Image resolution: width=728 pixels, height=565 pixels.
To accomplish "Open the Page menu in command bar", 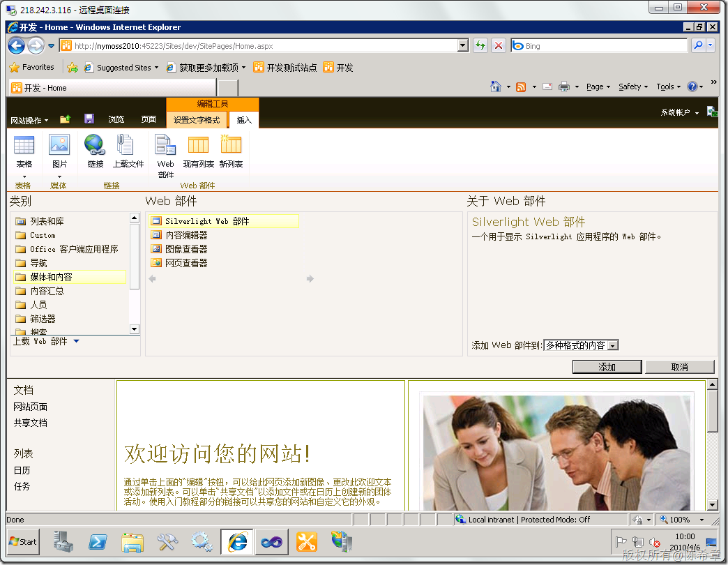I will [x=598, y=86].
